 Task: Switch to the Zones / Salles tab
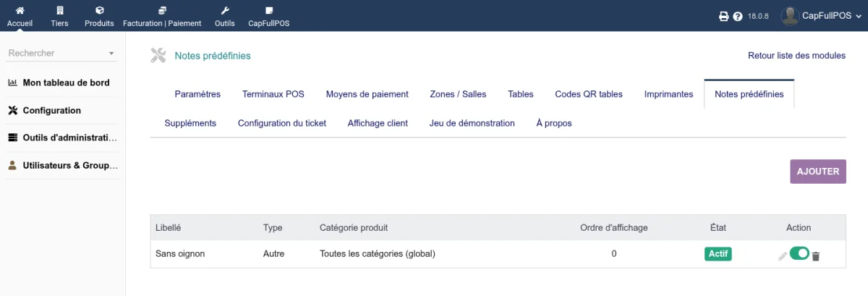[x=458, y=94]
